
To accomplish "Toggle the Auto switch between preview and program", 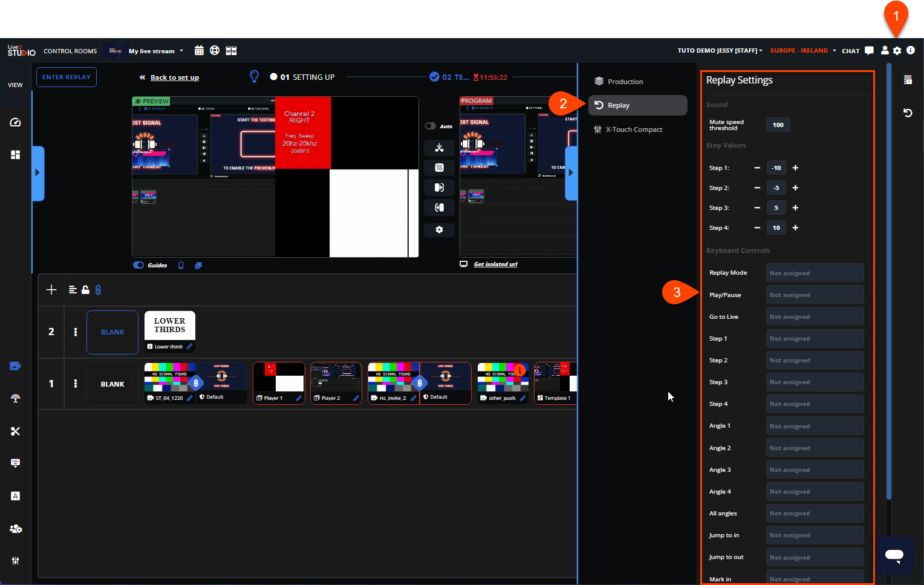I will tap(431, 126).
